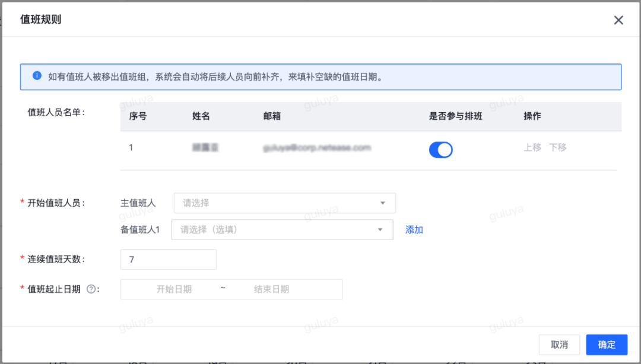
Task: Close the 值班规则 dialog with the X icon
Action: [x=618, y=20]
